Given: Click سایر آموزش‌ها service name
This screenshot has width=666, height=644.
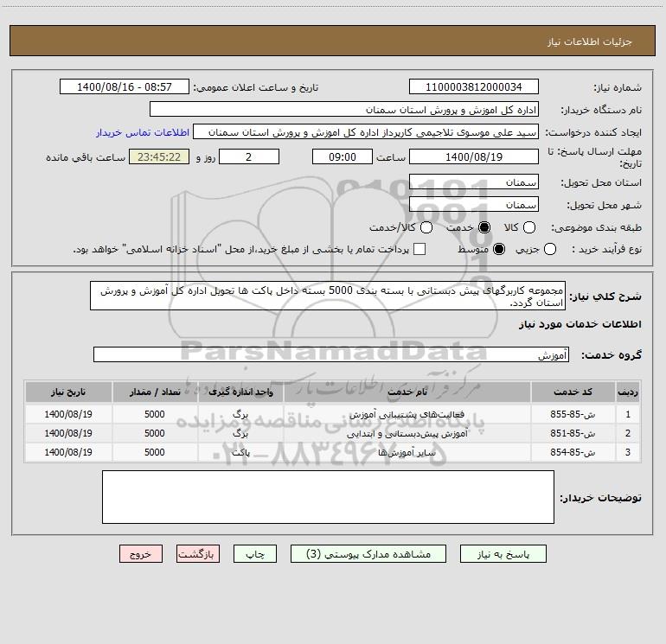Looking at the screenshot, I should click(407, 453).
